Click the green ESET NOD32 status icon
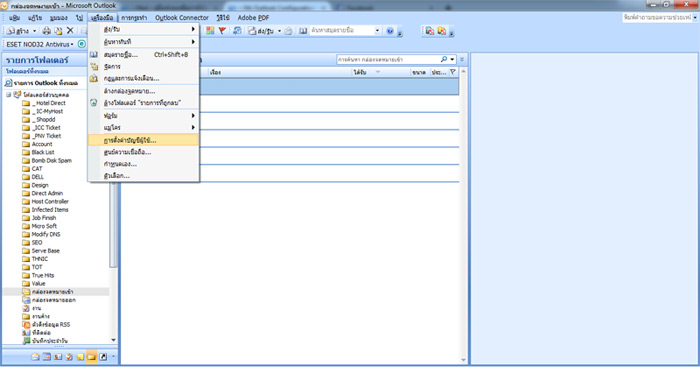The height and width of the screenshot is (367, 700). [82, 44]
